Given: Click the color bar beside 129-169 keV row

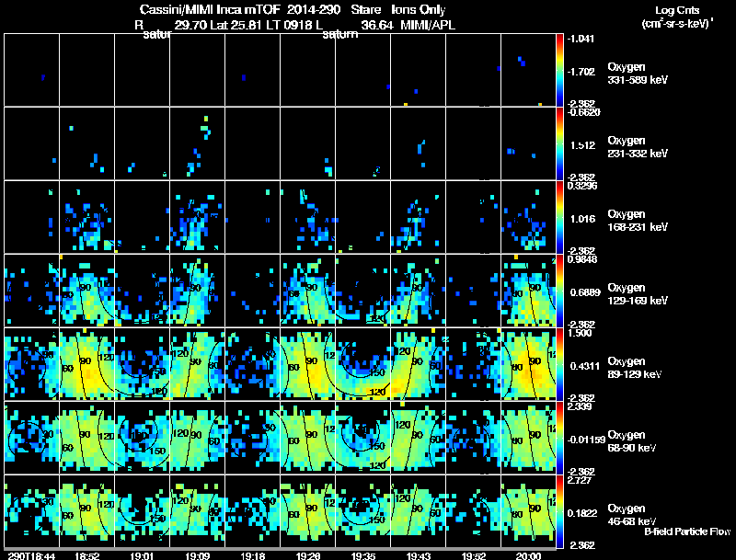Looking at the screenshot, I should [x=559, y=291].
